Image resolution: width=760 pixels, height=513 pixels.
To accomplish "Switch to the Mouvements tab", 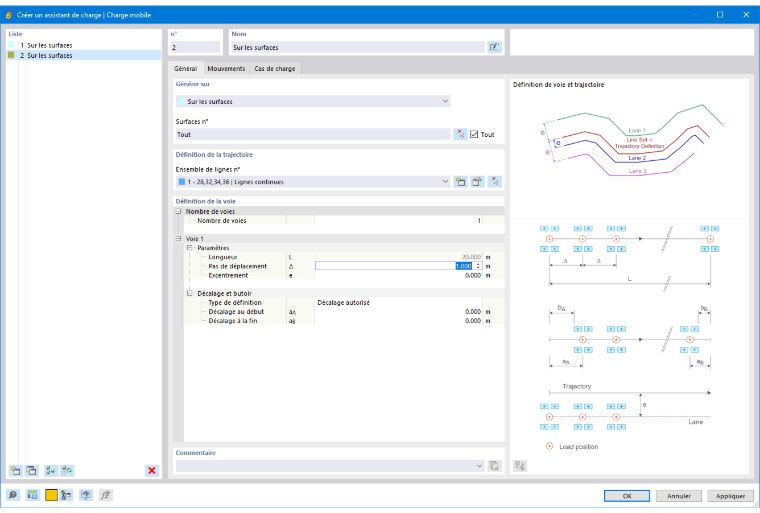I will point(226,68).
